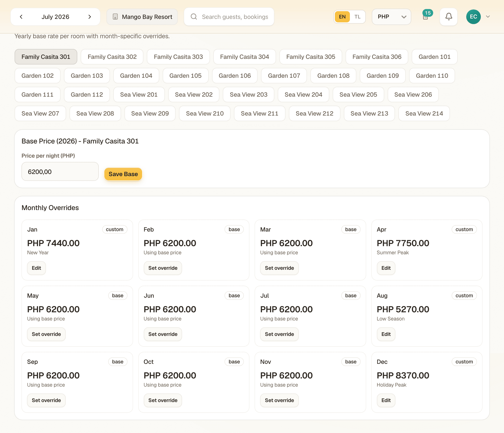Set override for Jun

[163, 334]
